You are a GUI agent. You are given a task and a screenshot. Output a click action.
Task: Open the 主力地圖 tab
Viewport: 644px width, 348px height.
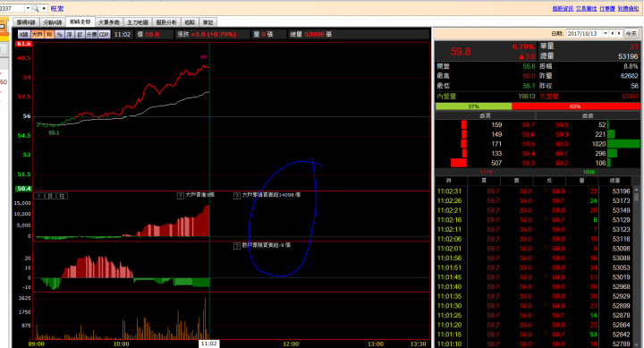point(137,22)
